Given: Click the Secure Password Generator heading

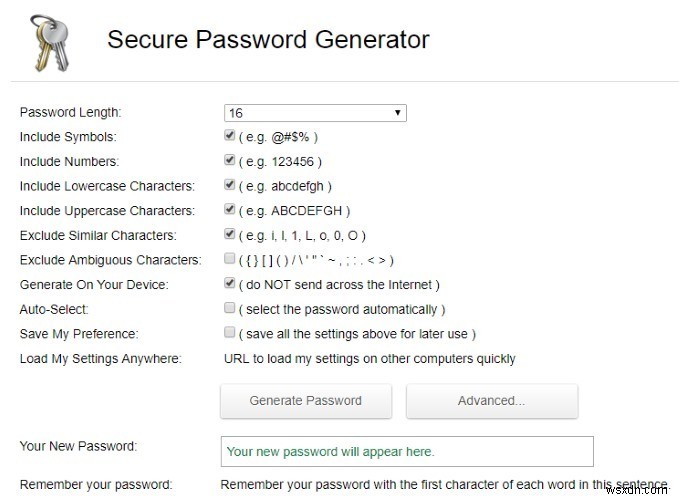Looking at the screenshot, I should click(x=268, y=40).
